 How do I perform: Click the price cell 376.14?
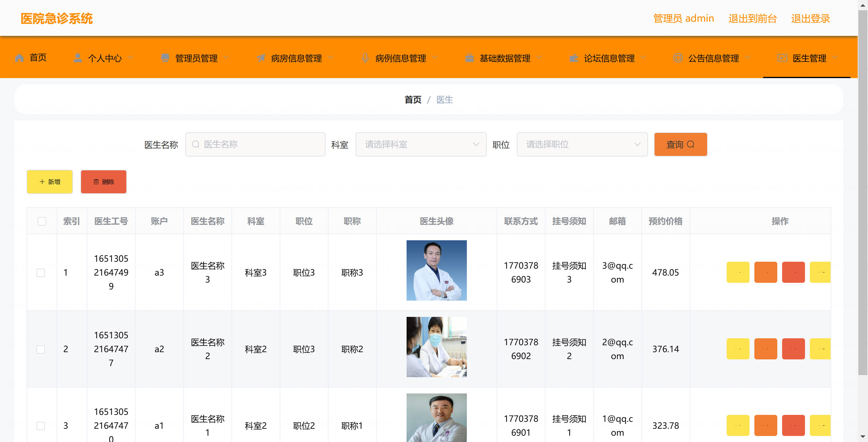click(x=665, y=349)
